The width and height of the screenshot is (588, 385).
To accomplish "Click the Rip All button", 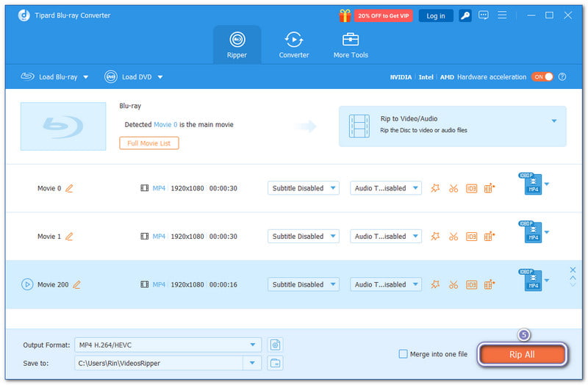I will [522, 354].
